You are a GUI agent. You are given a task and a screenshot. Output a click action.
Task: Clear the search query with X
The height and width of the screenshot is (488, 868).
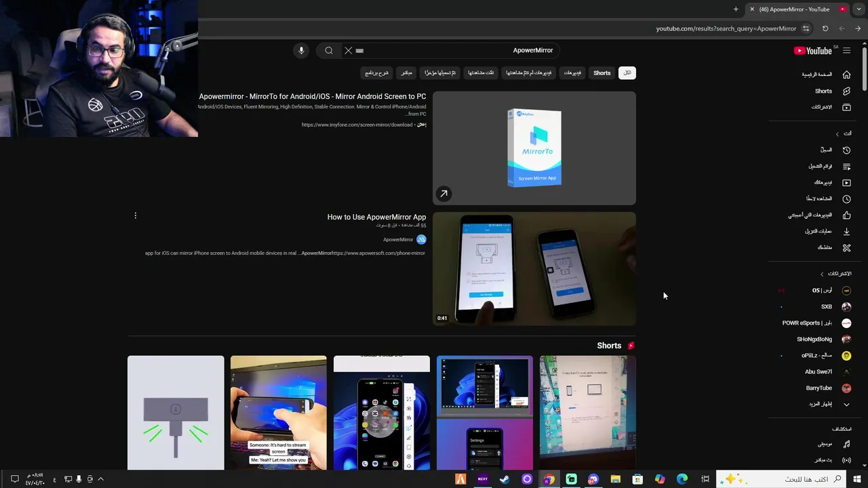tap(349, 50)
